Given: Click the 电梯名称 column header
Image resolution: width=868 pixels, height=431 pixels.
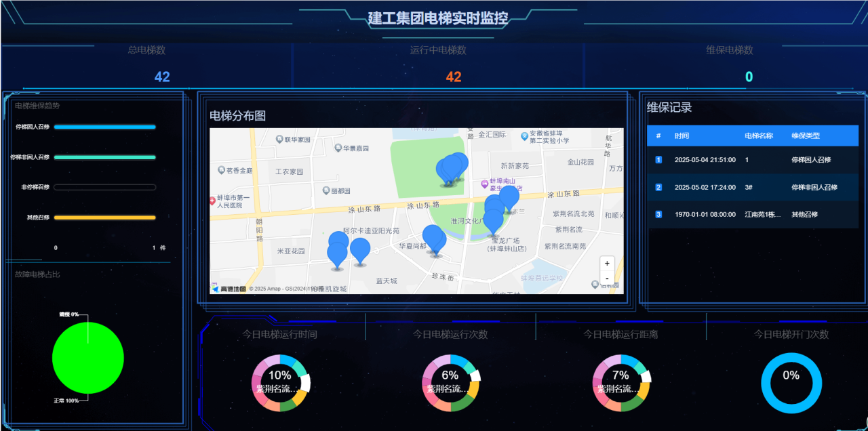Looking at the screenshot, I should [758, 136].
